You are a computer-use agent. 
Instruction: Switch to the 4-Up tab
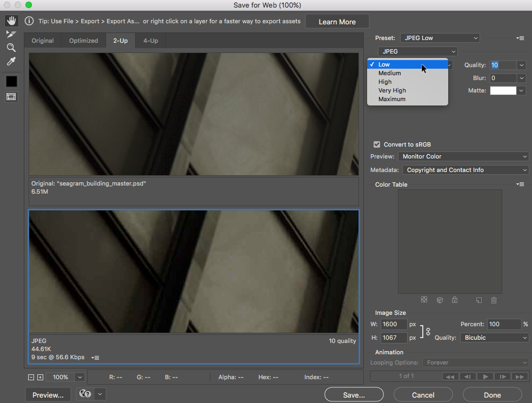pos(151,41)
